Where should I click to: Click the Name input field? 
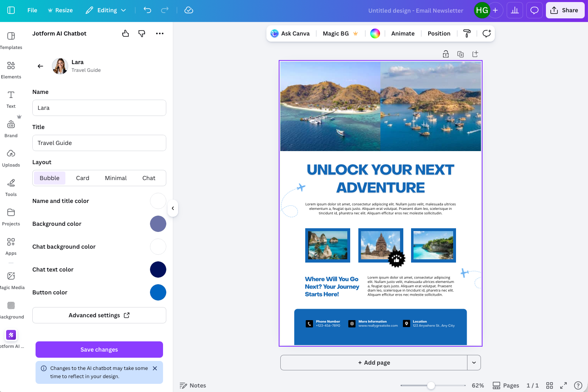click(x=99, y=107)
